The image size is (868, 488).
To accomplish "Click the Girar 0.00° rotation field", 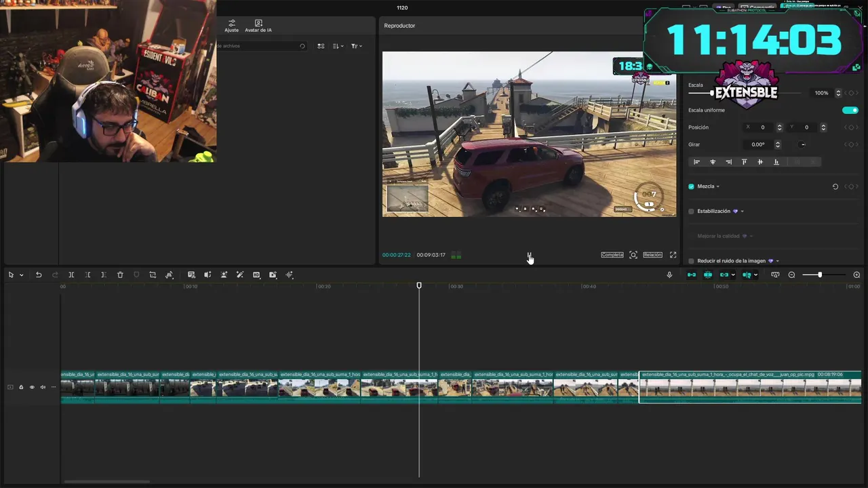I will click(x=759, y=144).
